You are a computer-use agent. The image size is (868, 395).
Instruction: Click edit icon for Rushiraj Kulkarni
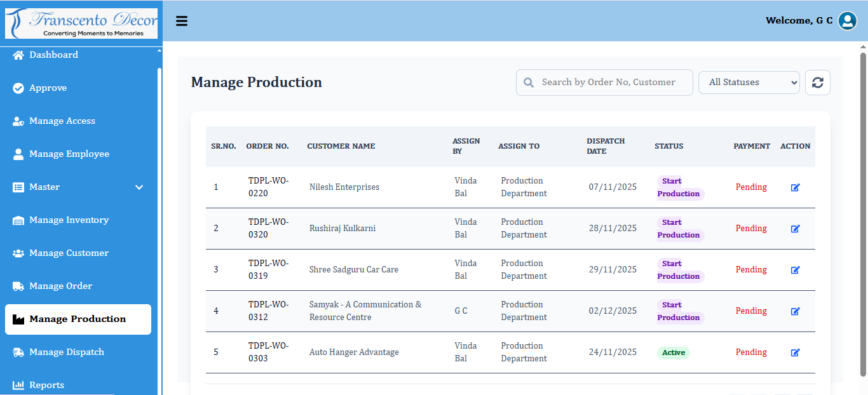[x=795, y=229]
